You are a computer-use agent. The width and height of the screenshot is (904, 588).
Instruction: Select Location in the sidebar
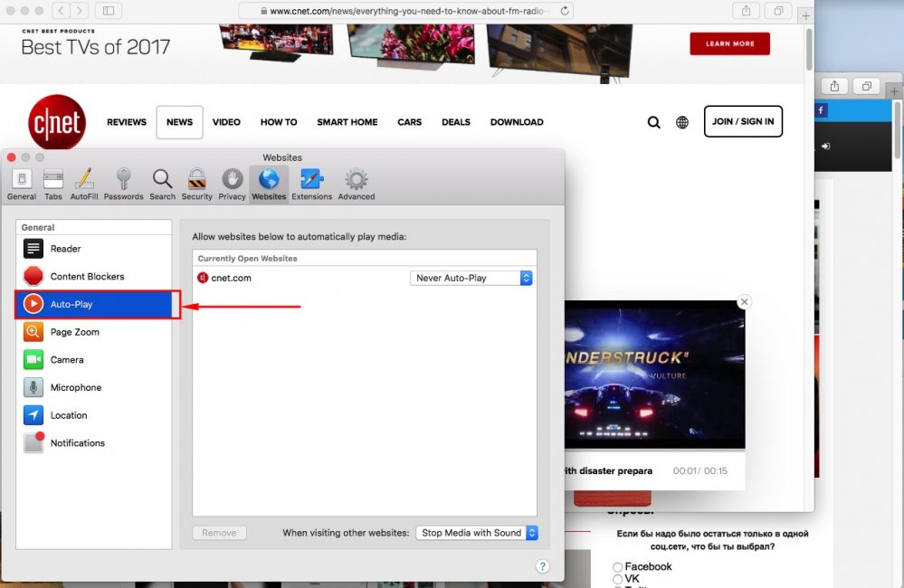(x=94, y=414)
